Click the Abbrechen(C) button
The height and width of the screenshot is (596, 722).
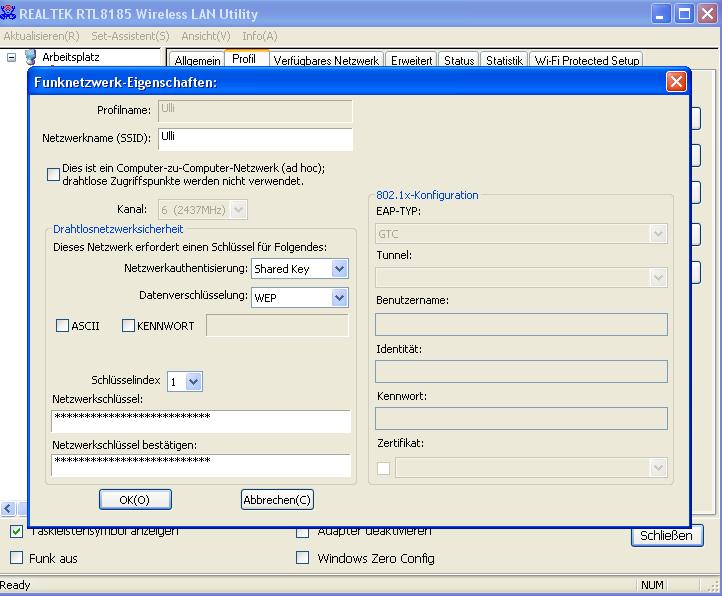click(277, 500)
